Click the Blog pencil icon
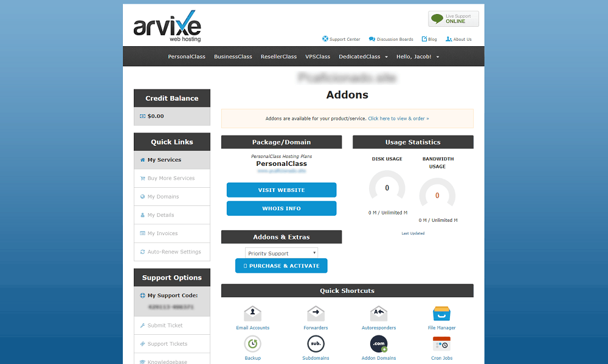The image size is (608, 364). click(424, 39)
